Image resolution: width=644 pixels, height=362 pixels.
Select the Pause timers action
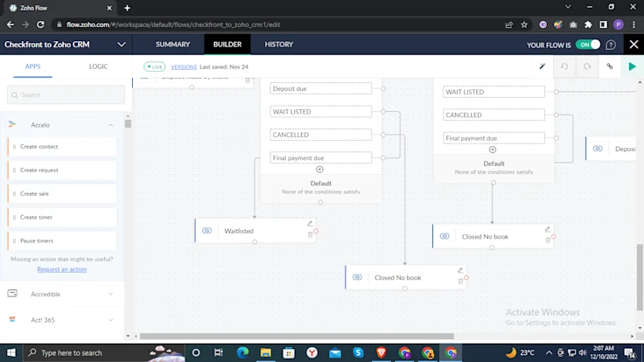[x=62, y=240]
